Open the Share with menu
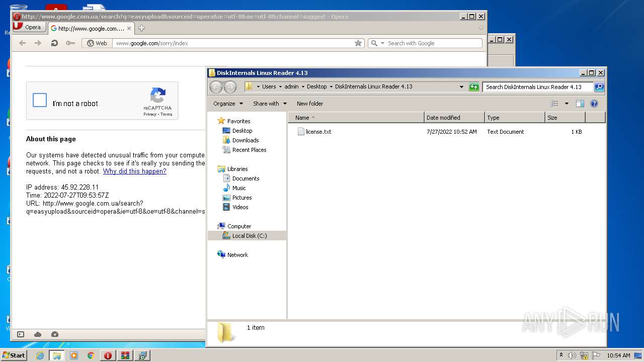This screenshot has height=362, width=644. [270, 104]
